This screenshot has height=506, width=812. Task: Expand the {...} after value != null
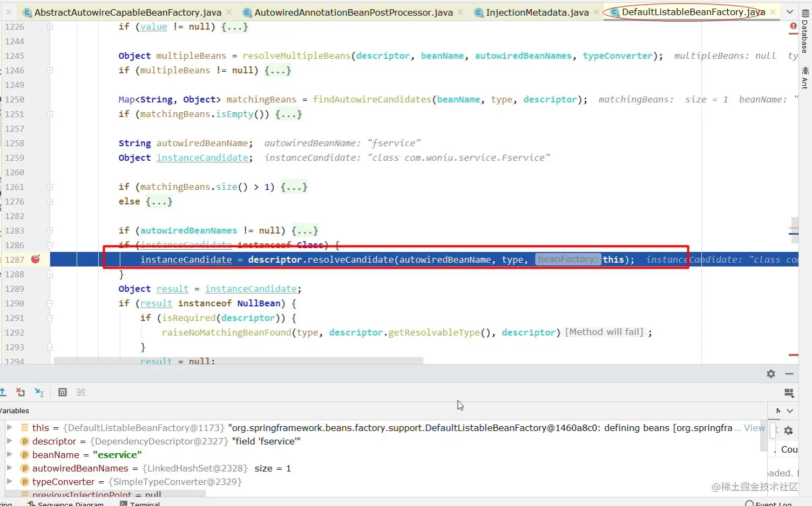coord(234,26)
